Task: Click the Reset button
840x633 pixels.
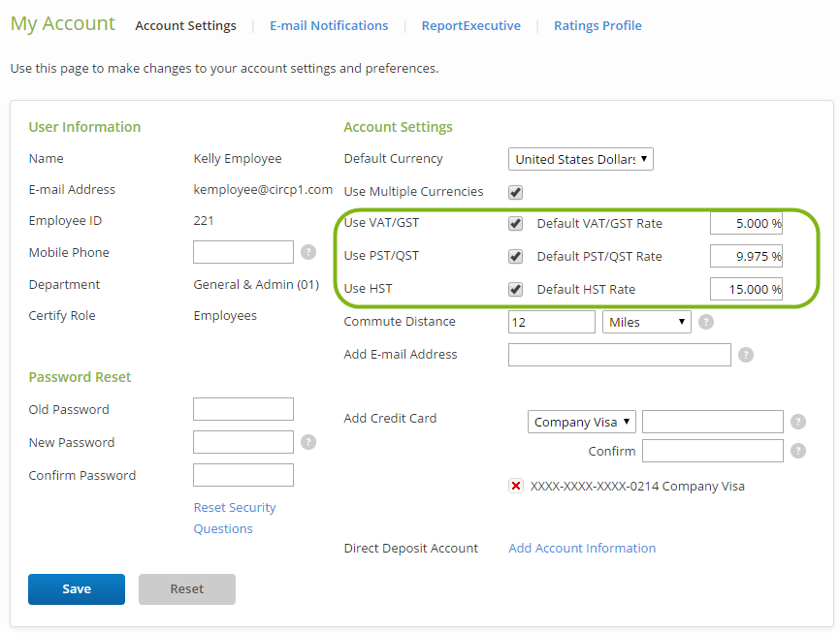Action: 187,589
